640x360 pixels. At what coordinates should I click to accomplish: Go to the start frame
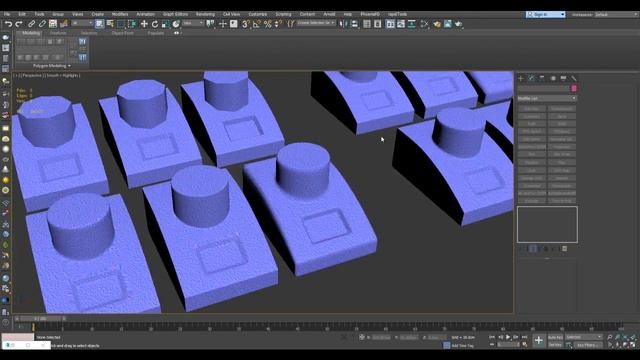(x=492, y=337)
